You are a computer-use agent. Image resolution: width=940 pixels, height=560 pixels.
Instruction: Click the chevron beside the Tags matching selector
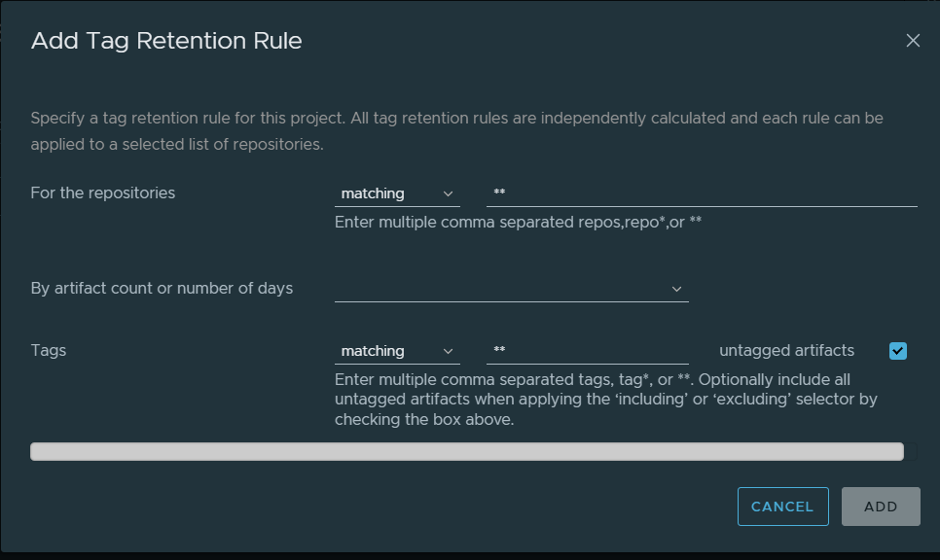point(449,351)
